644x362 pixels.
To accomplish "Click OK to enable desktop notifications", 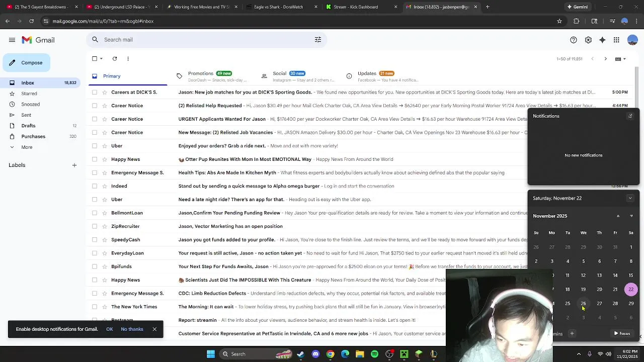I will 109,329.
